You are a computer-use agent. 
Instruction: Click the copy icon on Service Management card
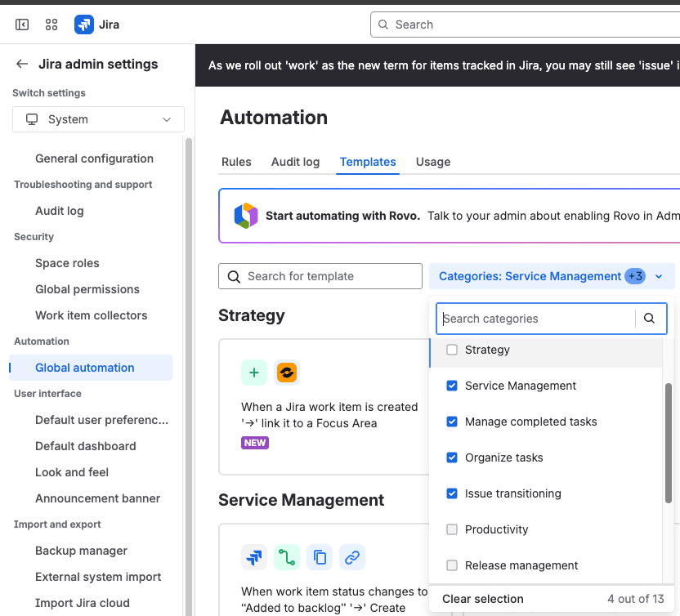(320, 557)
